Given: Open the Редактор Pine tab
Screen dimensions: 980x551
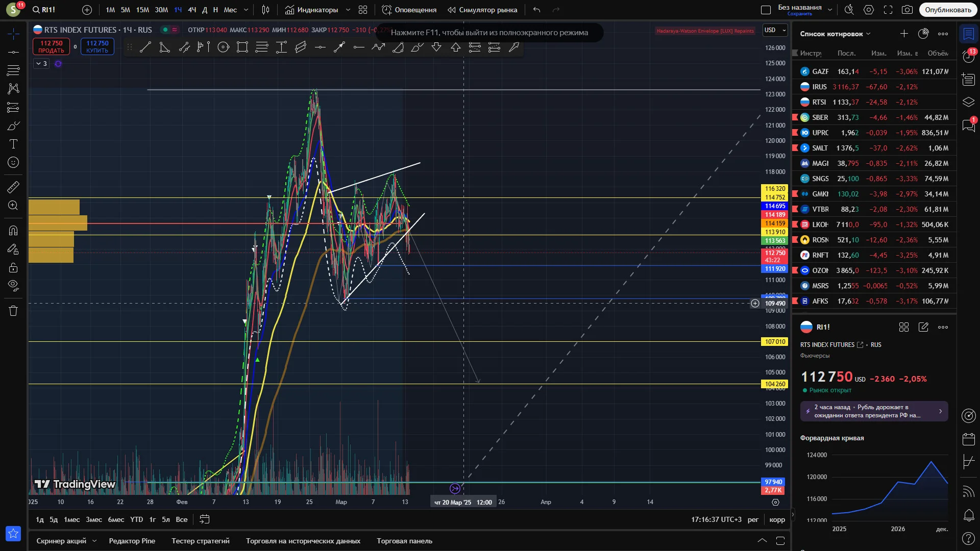Looking at the screenshot, I should (132, 541).
